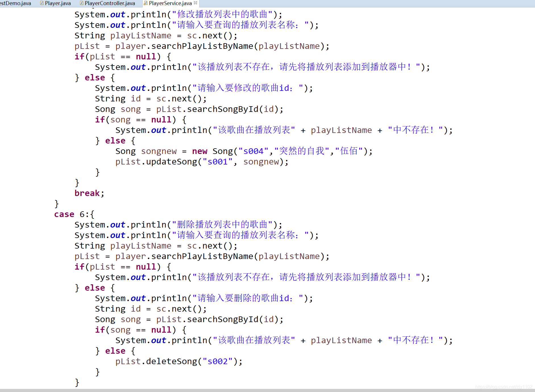The width and height of the screenshot is (535, 392).
Task: Click the PlayerService.java file icon
Action: click(146, 3)
